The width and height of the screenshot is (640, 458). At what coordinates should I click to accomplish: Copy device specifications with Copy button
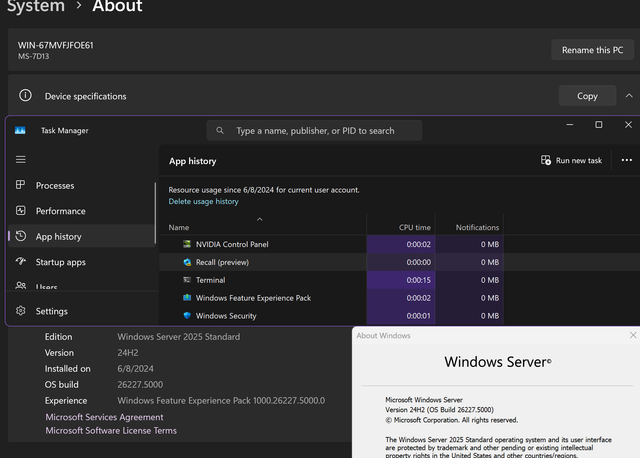point(587,96)
